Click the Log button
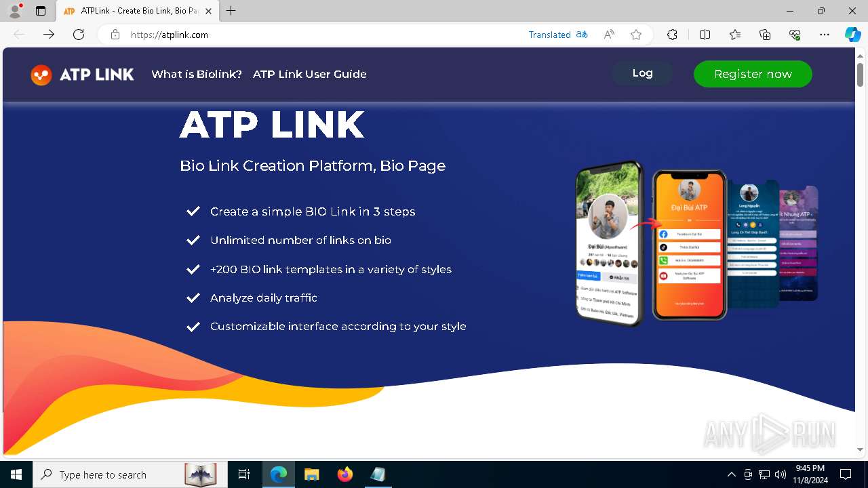This screenshot has width=868, height=488. click(642, 73)
